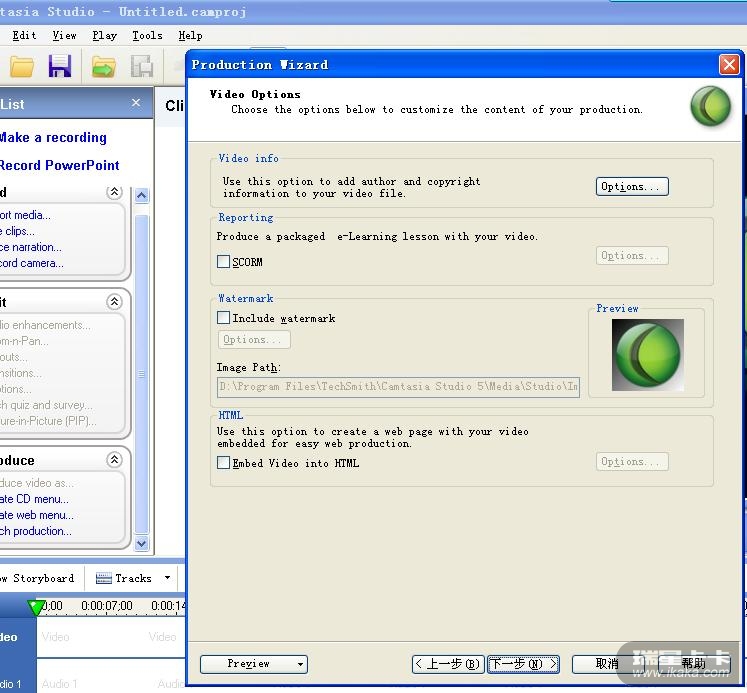Click the Picture-in-Picture (PIP) link
747x693 pixels.
tap(48, 421)
